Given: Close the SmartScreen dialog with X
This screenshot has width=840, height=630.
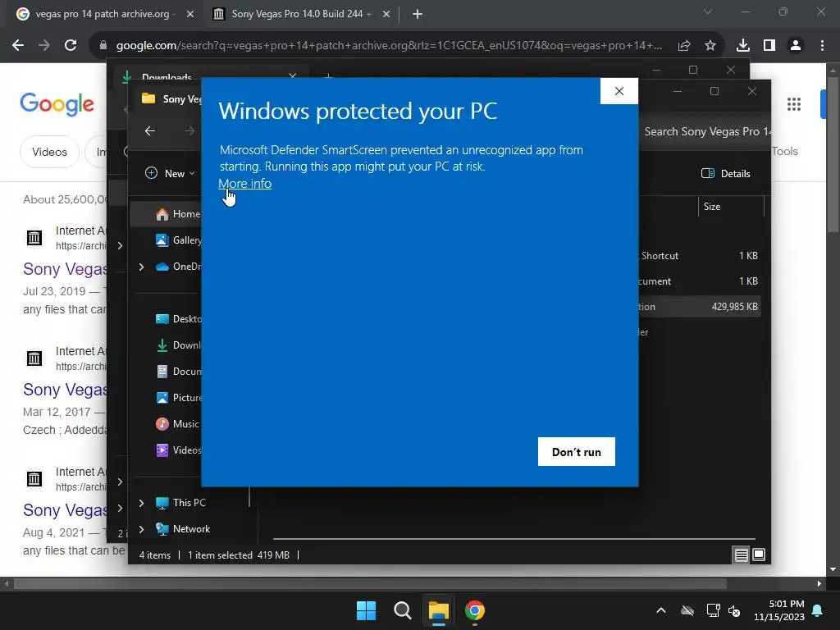Looking at the screenshot, I should (619, 91).
